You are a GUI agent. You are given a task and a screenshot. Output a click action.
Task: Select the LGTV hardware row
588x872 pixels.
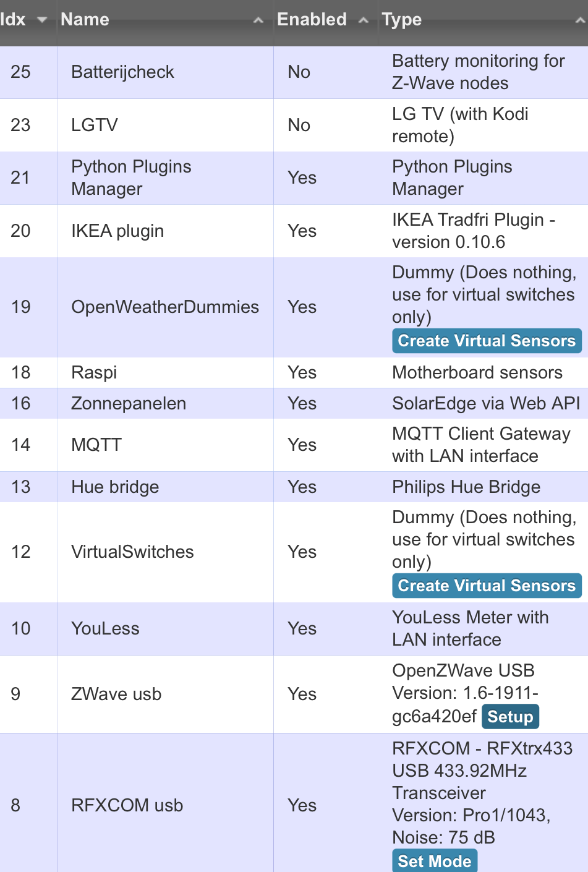pyautogui.click(x=294, y=126)
